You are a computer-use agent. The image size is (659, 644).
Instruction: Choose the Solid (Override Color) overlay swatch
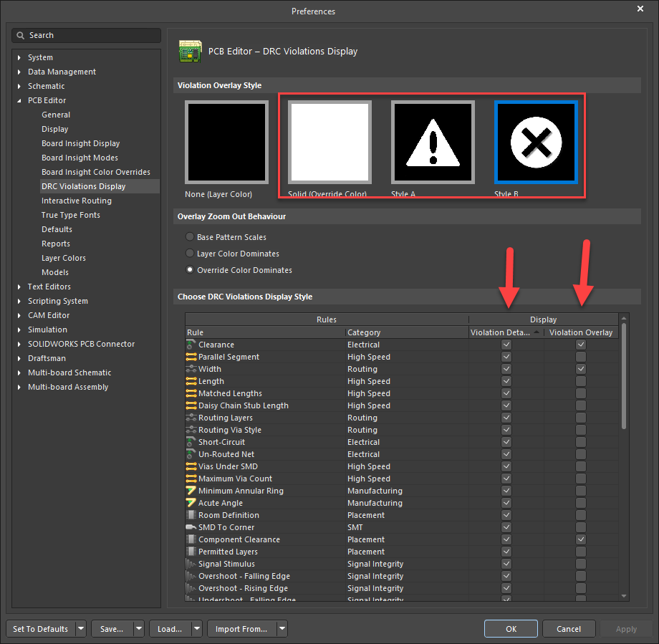point(329,143)
